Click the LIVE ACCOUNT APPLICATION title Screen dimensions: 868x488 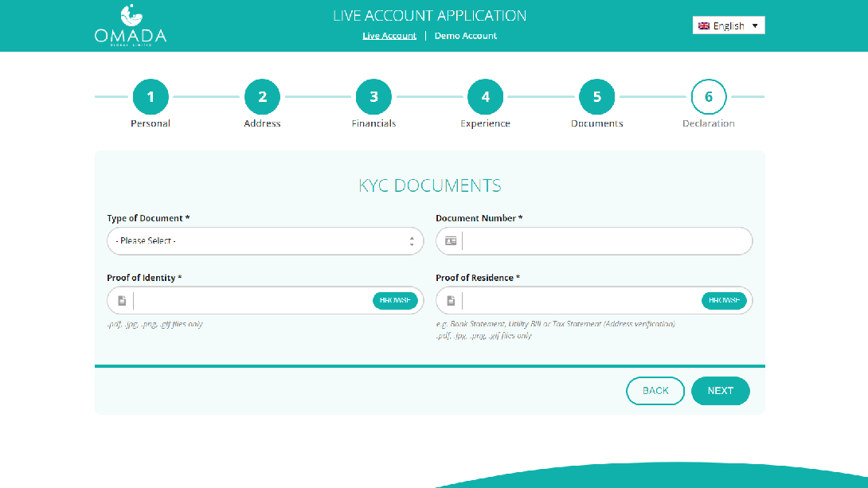coord(429,15)
